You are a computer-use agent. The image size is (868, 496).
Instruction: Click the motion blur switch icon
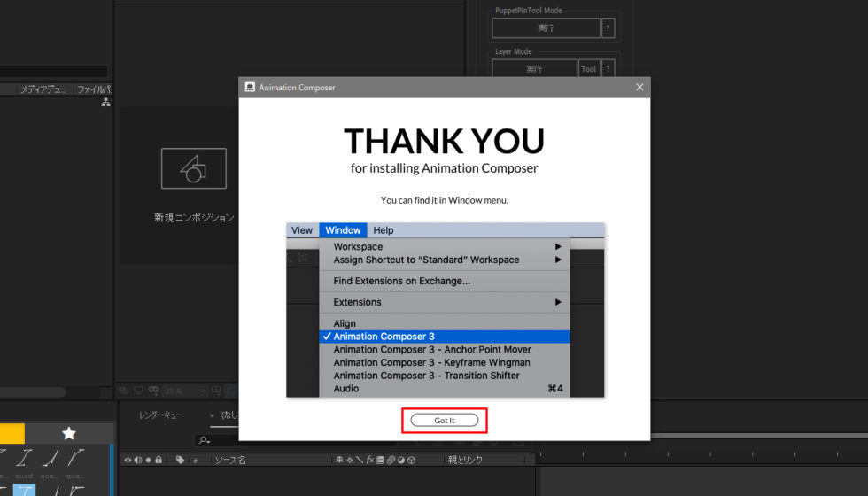point(391,460)
